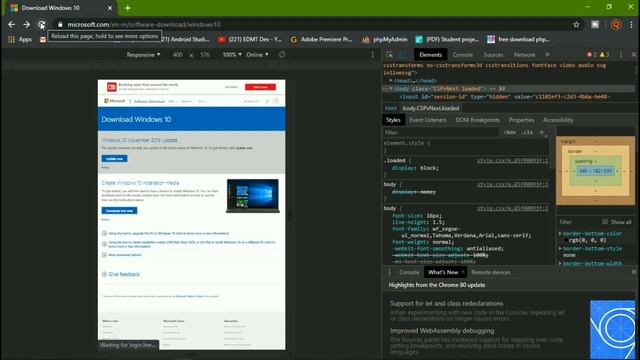Go forward to the next page
This screenshot has height=360, width=640.
(27, 24)
